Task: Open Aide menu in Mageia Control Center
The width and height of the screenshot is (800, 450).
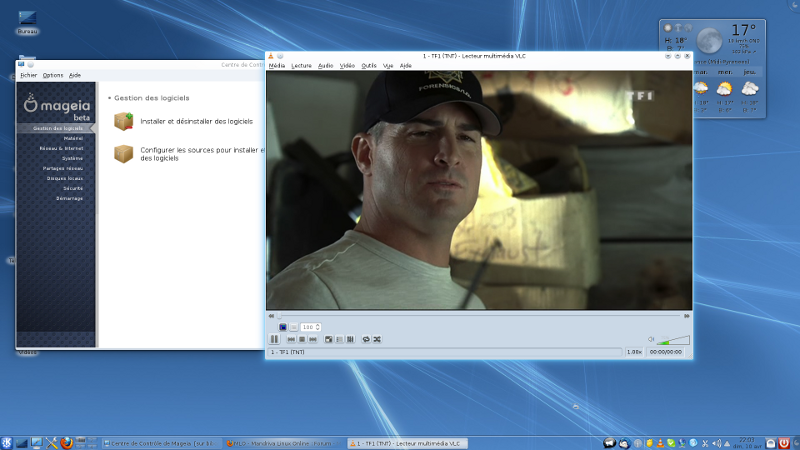Action: [75, 75]
